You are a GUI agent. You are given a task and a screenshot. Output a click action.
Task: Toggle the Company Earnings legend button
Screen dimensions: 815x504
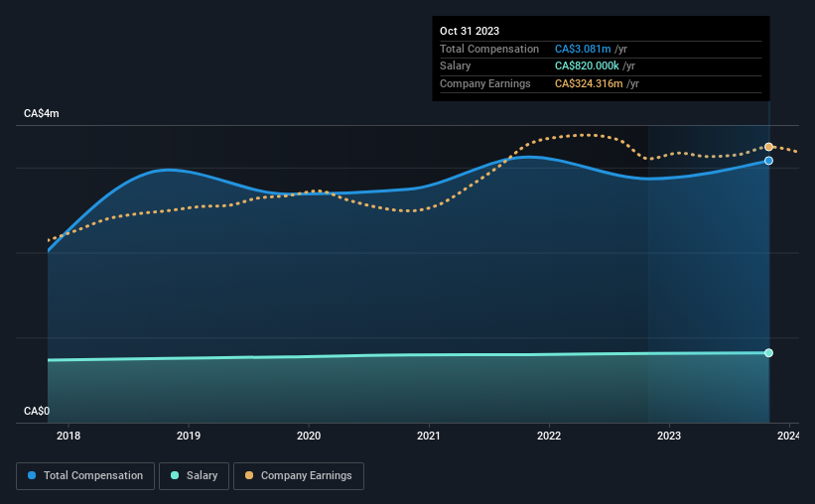point(299,476)
